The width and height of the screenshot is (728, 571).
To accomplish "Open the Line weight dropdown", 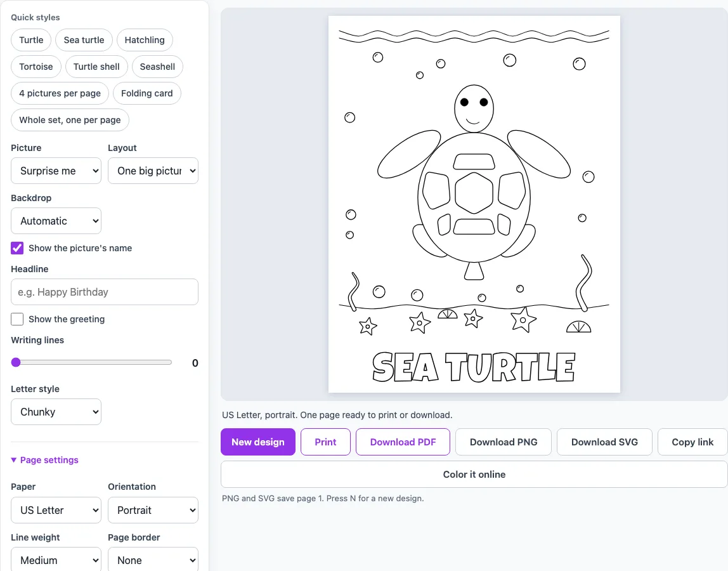I will tap(56, 560).
